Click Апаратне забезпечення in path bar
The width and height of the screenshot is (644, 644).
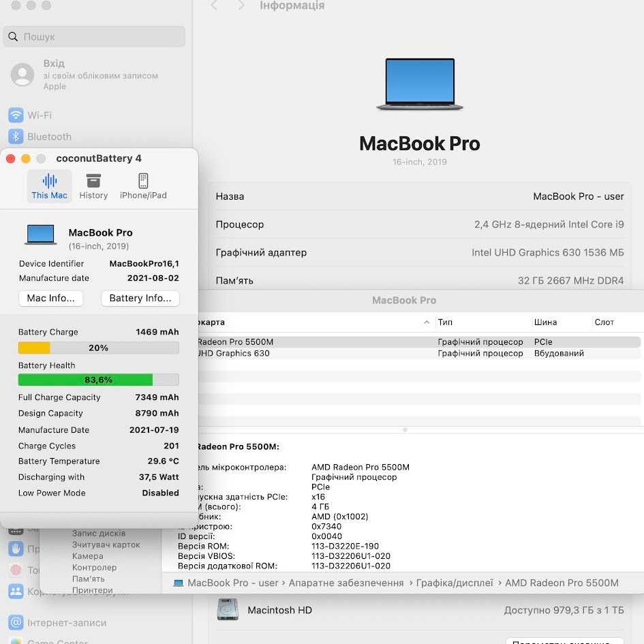point(346,583)
